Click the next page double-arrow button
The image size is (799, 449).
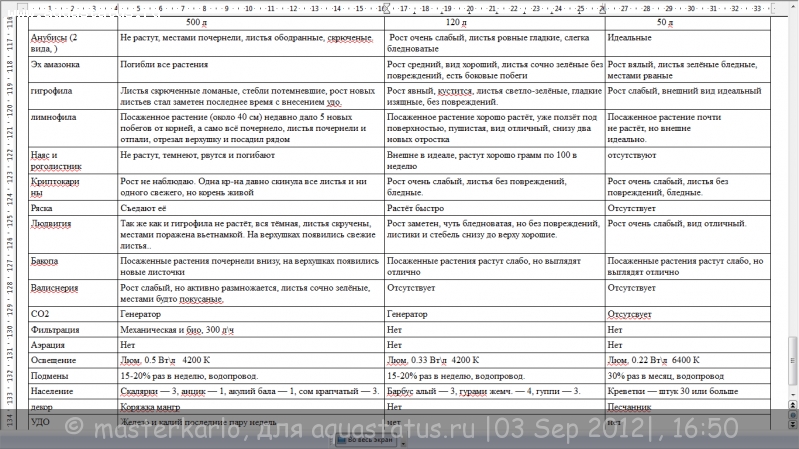point(793,424)
